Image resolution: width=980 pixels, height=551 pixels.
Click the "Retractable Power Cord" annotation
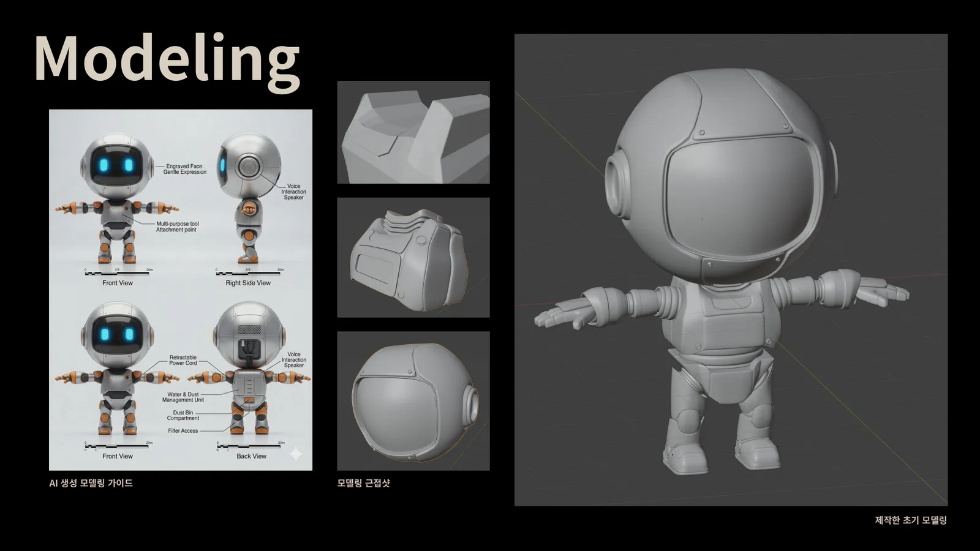[x=183, y=360]
